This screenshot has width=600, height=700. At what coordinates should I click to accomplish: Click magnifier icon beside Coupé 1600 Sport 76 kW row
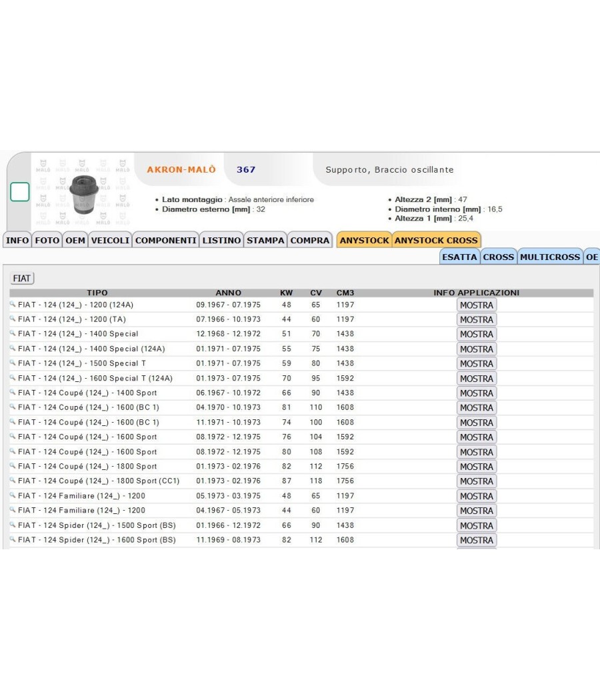point(13,436)
